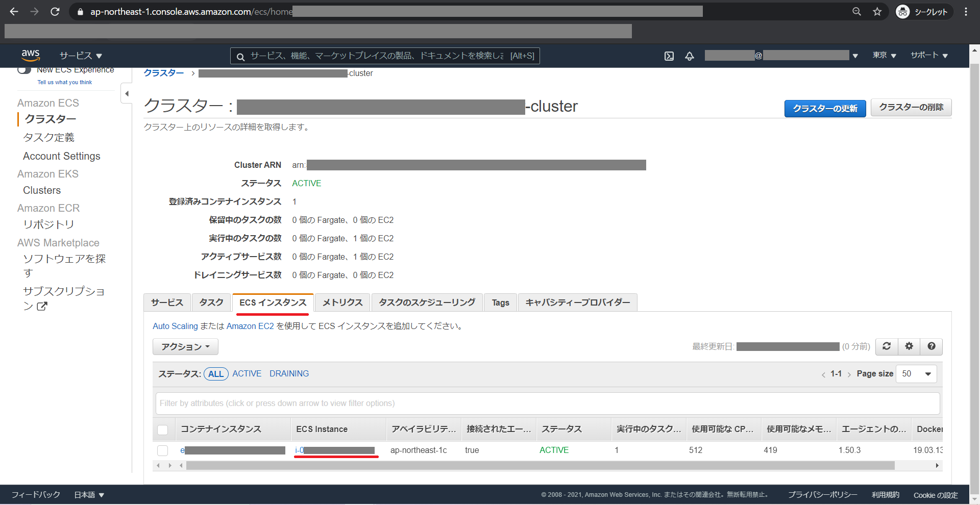
Task: Click the search magnifier in the address bar
Action: click(x=856, y=11)
